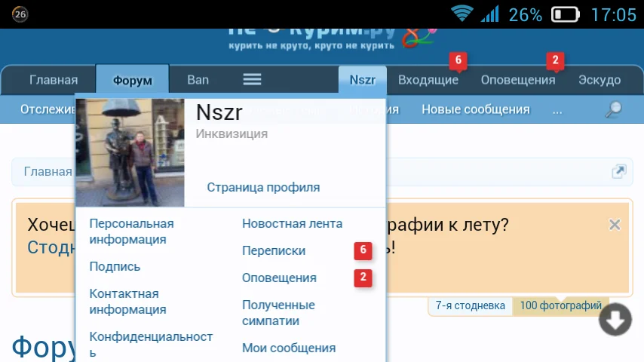Click the Nszr username heading
Screen dimensions: 644x362
[x=219, y=112]
